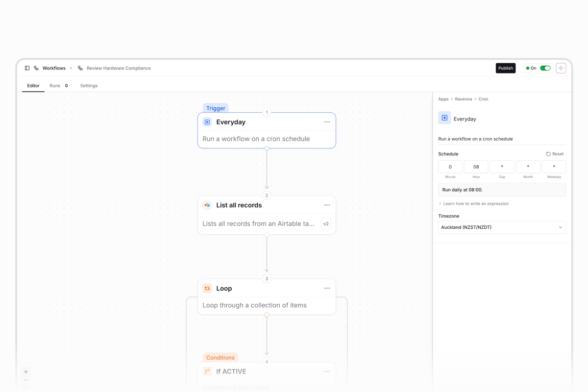
Task: Click the Cron breadcrumb in side panel
Action: click(x=484, y=99)
